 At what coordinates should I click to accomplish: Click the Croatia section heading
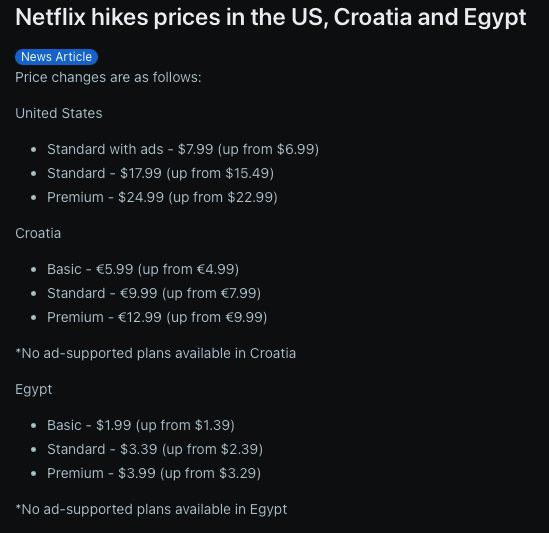click(38, 234)
